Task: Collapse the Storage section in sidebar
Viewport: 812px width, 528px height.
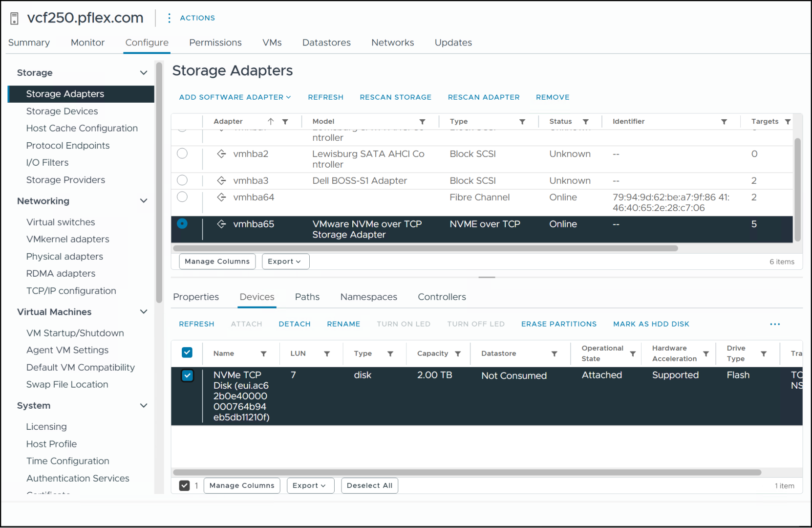Action: point(144,73)
